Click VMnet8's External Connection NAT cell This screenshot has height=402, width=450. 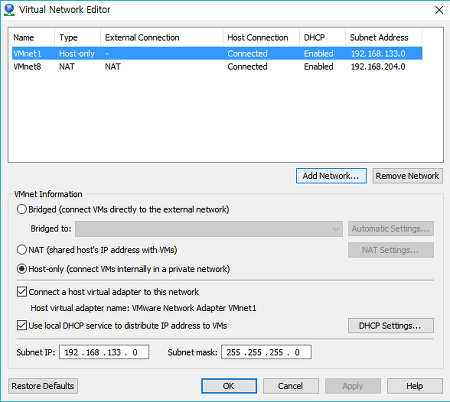tap(113, 67)
